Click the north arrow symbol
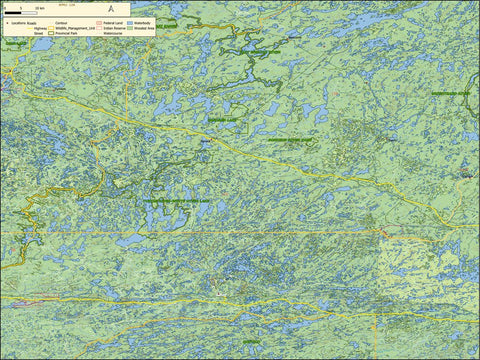The height and width of the screenshot is (360, 480). [111, 9]
